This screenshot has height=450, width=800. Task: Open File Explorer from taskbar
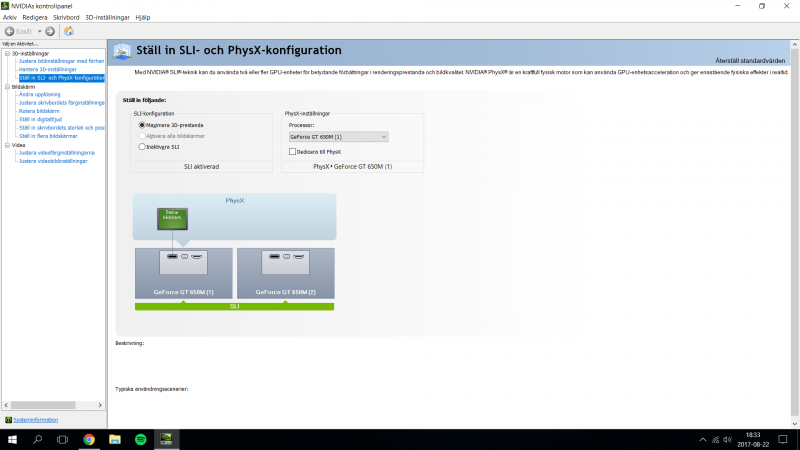[115, 439]
